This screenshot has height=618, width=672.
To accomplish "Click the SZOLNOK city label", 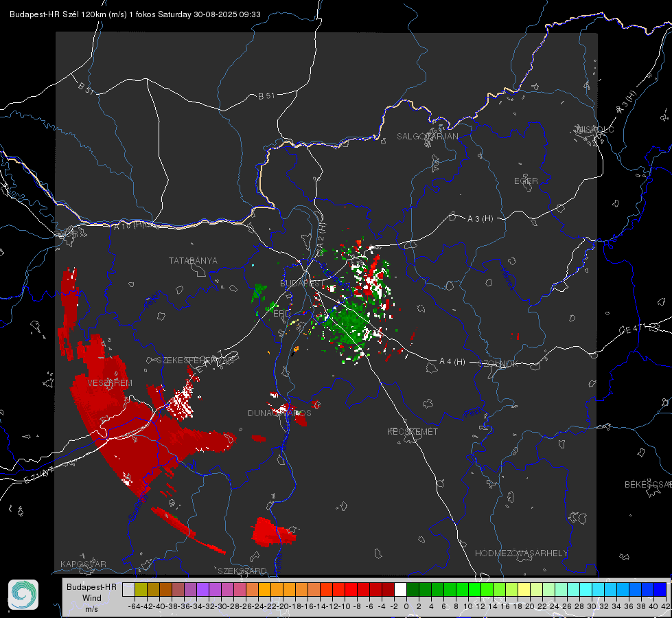I will click(498, 364).
